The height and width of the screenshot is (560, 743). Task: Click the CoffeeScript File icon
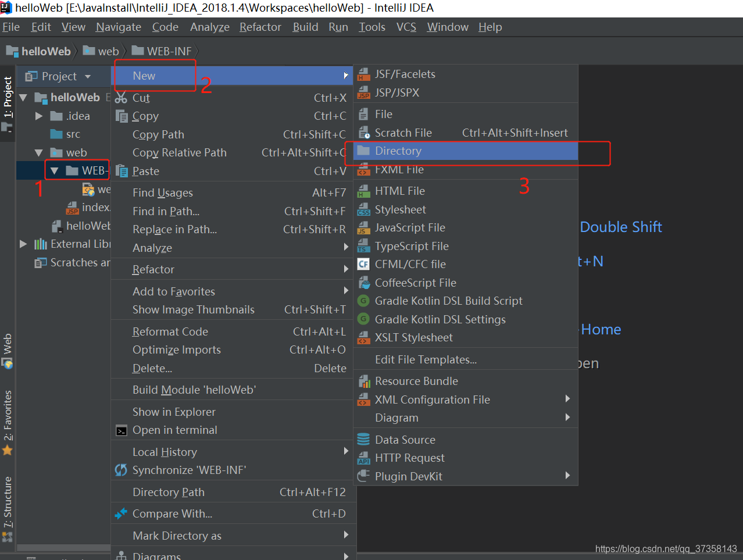(x=363, y=283)
